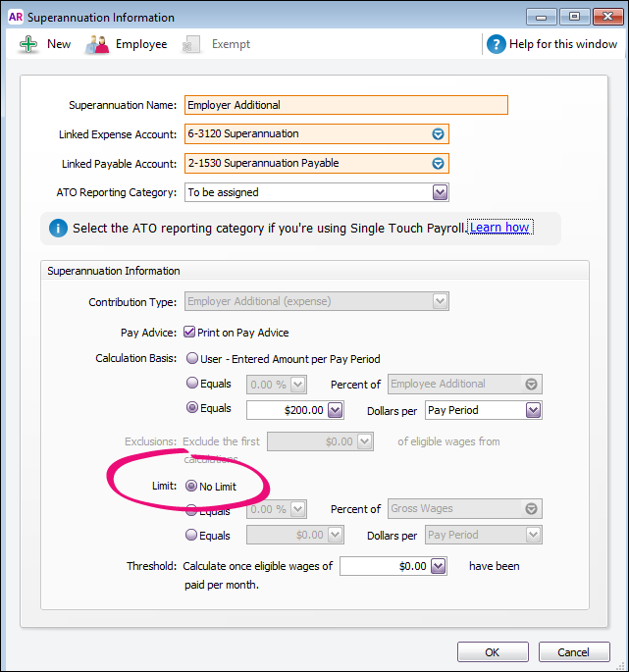Expand the ATO Reporting Category dropdown
Screen dimensions: 629x672
tap(440, 192)
